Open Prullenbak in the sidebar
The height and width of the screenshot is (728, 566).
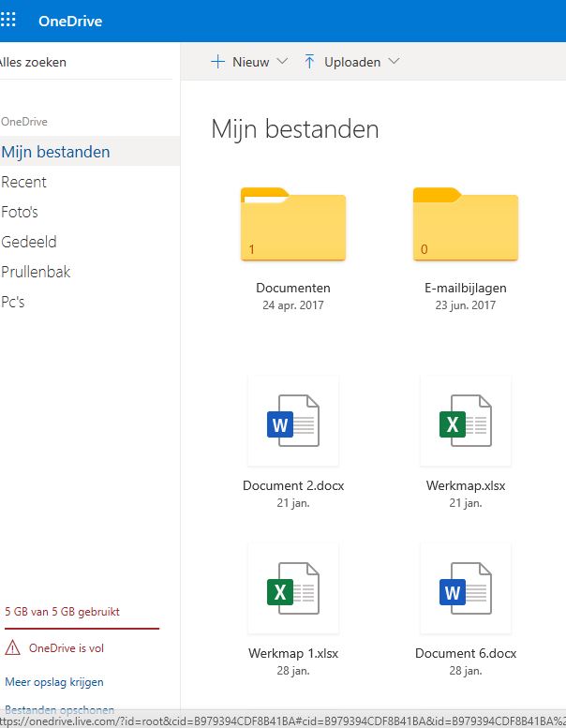[x=36, y=272]
